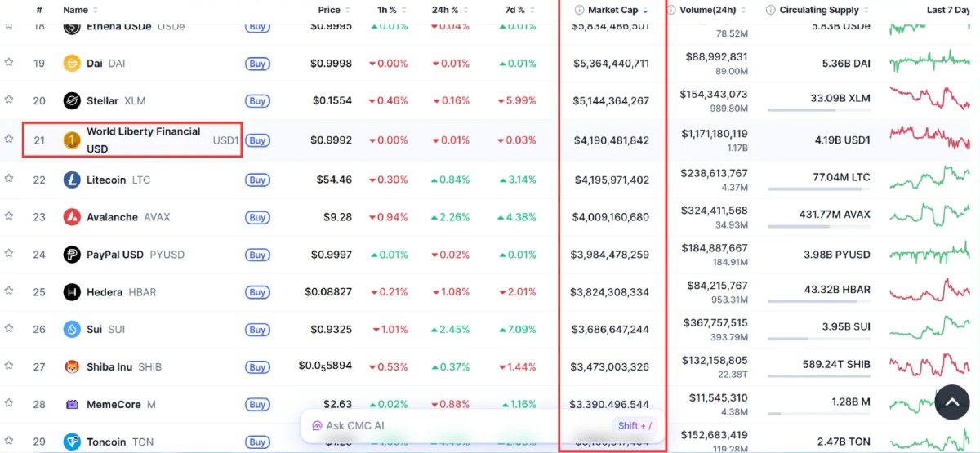Click Stellar circulating supply progress bar
Screen dimensions: 980x453
pos(818,110)
